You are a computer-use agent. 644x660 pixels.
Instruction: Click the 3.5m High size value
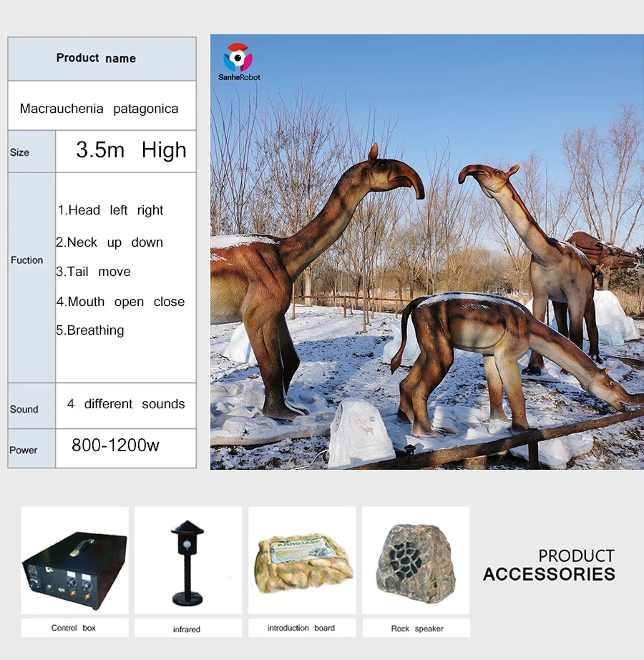point(131,150)
